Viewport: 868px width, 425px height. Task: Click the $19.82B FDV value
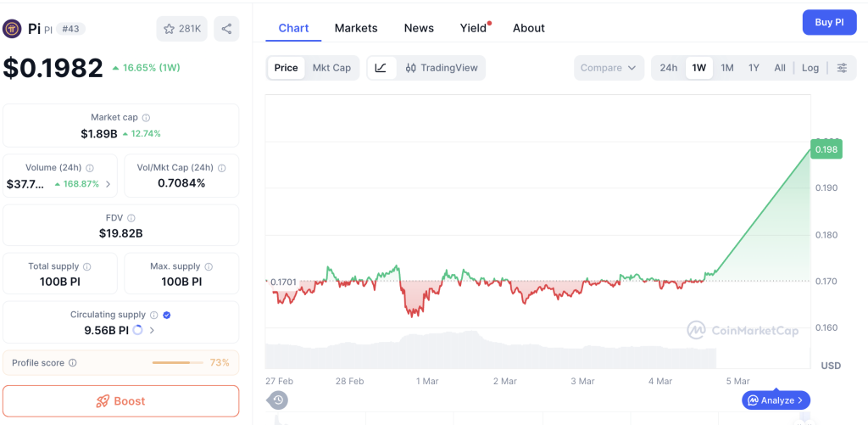(x=121, y=233)
